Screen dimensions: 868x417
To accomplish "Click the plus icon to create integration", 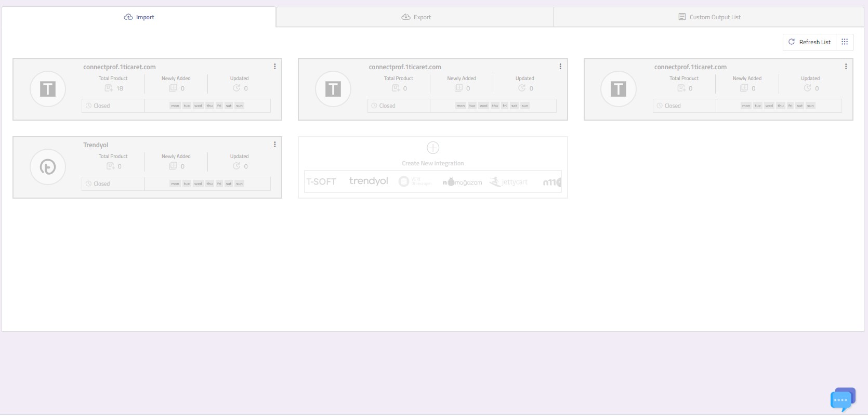I will (433, 148).
